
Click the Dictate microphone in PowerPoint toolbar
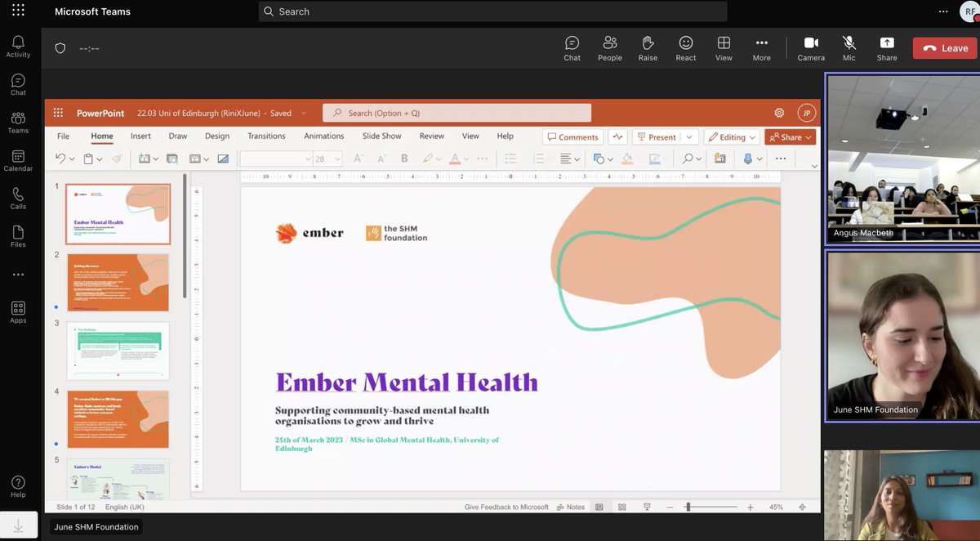point(747,159)
